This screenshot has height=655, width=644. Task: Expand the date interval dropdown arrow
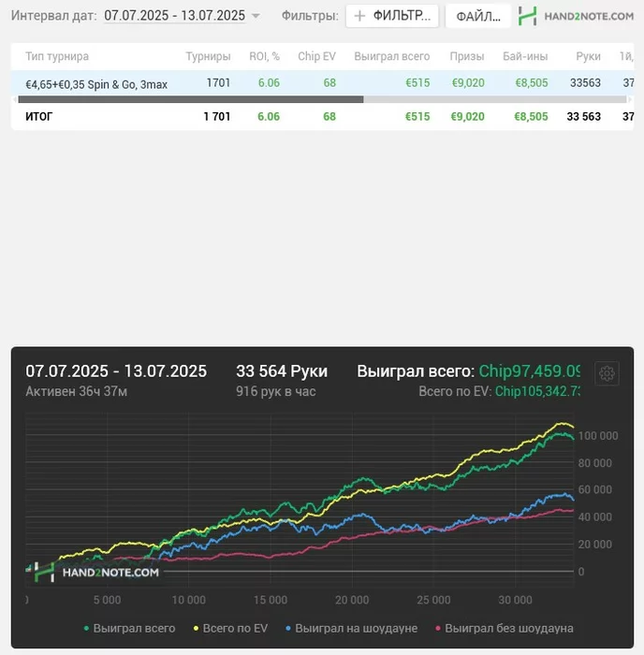click(256, 16)
